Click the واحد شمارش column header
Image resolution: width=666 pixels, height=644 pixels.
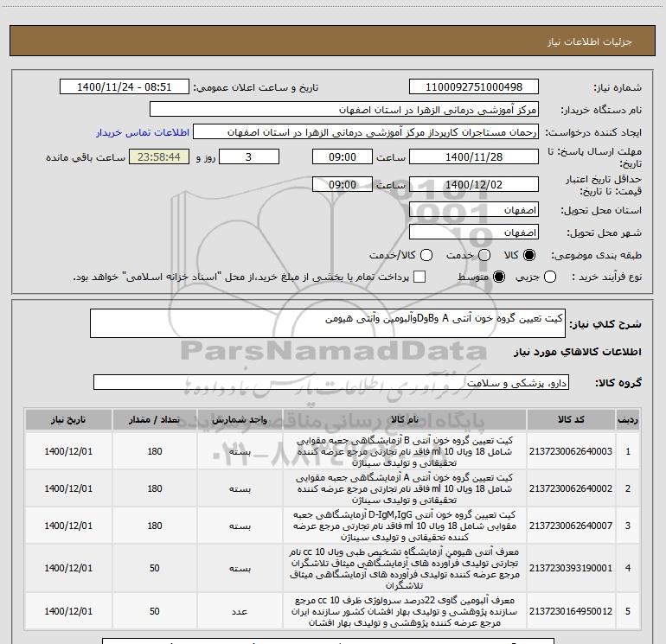pos(240,419)
